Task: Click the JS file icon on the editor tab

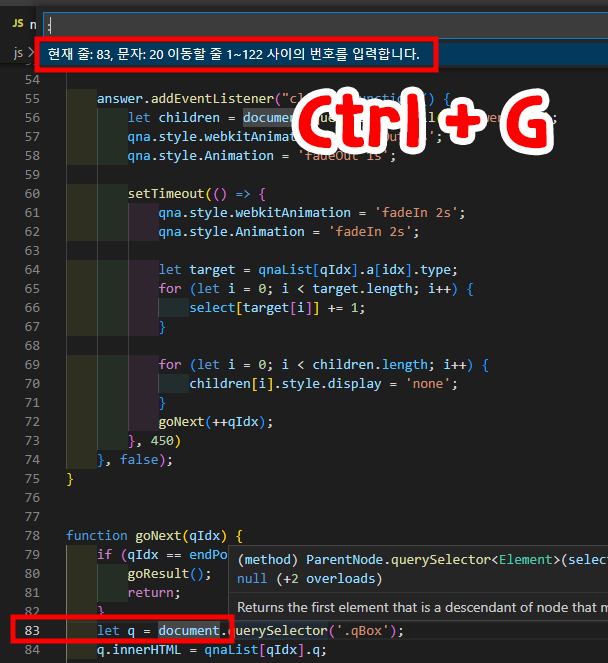Action: tap(18, 23)
